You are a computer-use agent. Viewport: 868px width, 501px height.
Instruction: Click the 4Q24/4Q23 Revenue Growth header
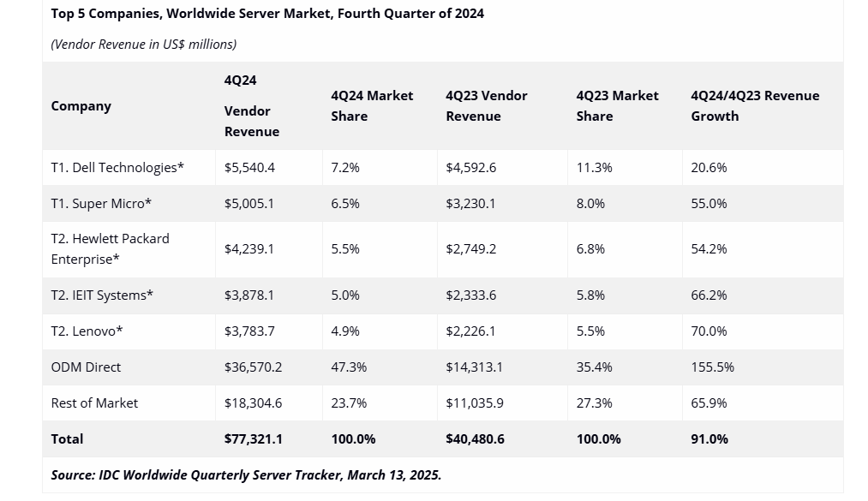pos(755,106)
